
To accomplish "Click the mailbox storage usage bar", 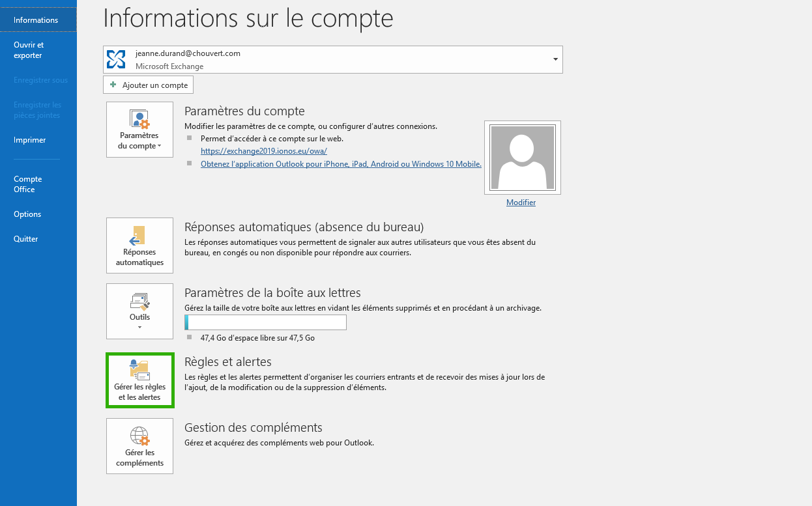I will [265, 322].
